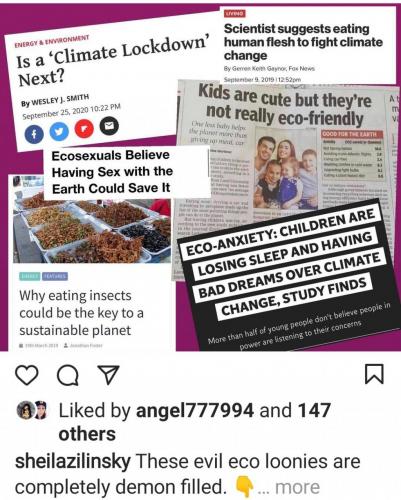
Task: Expand caption with 'more' link
Action: point(297,487)
